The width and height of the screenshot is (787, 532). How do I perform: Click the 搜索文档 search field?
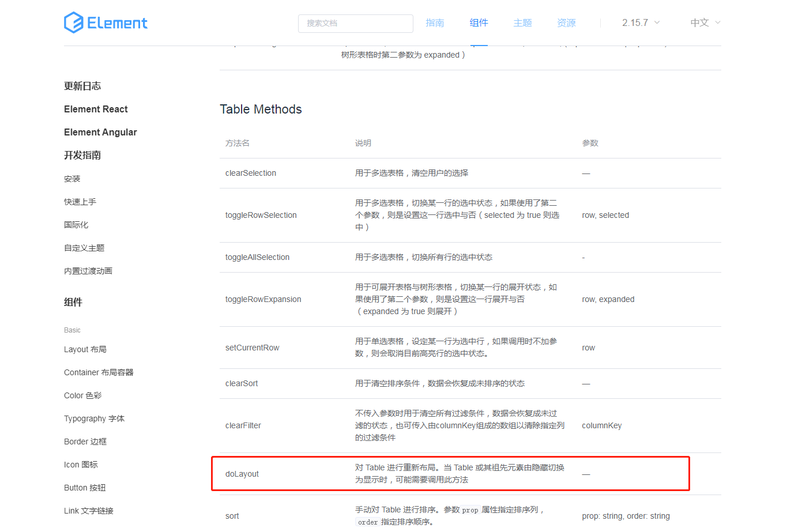pos(355,24)
